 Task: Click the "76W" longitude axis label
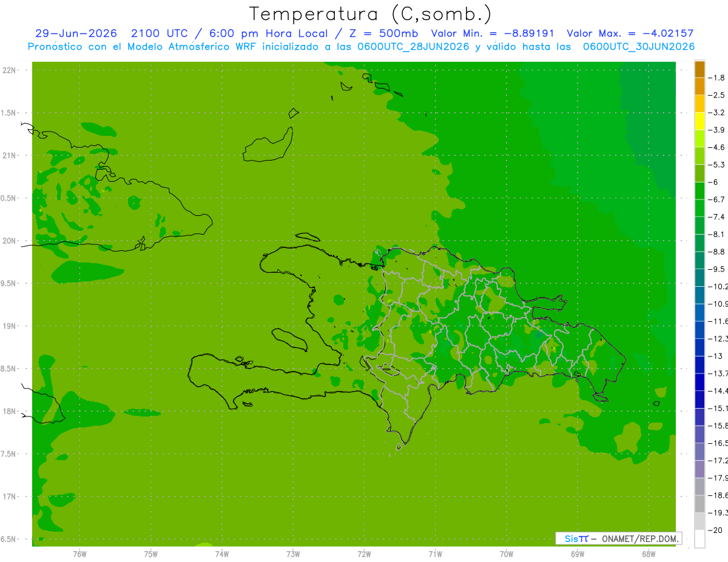pos(79,554)
